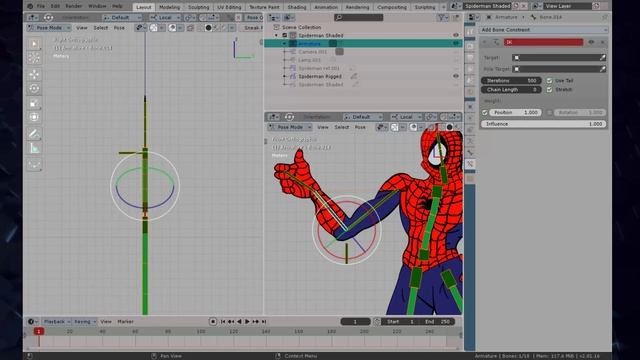Jump to the timeline start frame
This screenshot has height=360, width=640.
pyautogui.click(x=223, y=322)
